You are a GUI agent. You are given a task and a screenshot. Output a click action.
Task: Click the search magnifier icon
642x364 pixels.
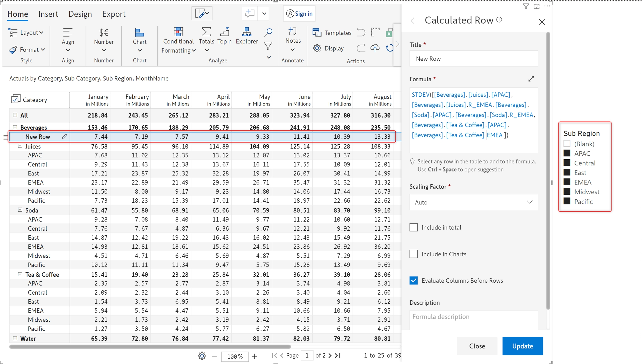[268, 32]
